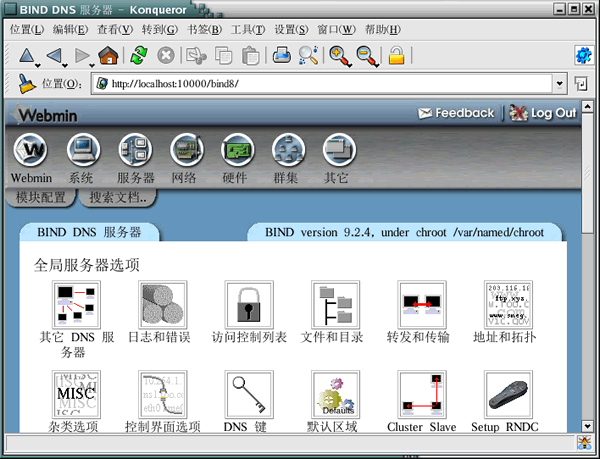Open DNS 键 key icon
Image resolution: width=600 pixels, height=459 pixels.
tap(249, 394)
